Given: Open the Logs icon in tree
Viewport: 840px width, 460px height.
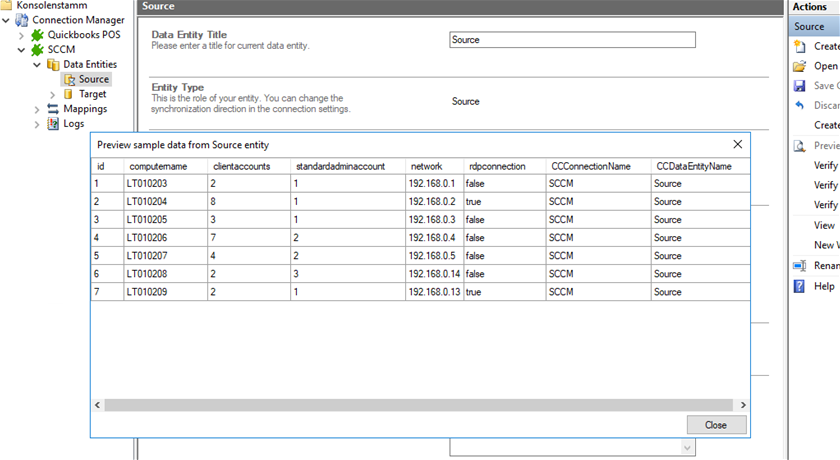Looking at the screenshot, I should [53, 124].
